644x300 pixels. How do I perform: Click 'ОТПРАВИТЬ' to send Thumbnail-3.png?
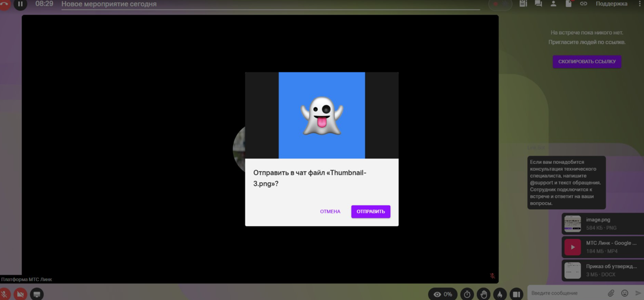coord(370,212)
